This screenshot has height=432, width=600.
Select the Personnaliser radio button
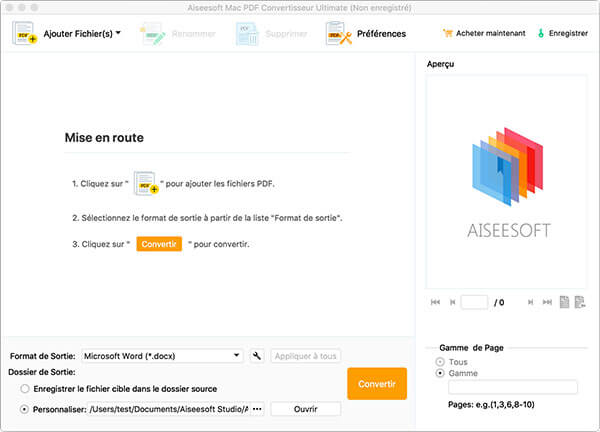24,409
